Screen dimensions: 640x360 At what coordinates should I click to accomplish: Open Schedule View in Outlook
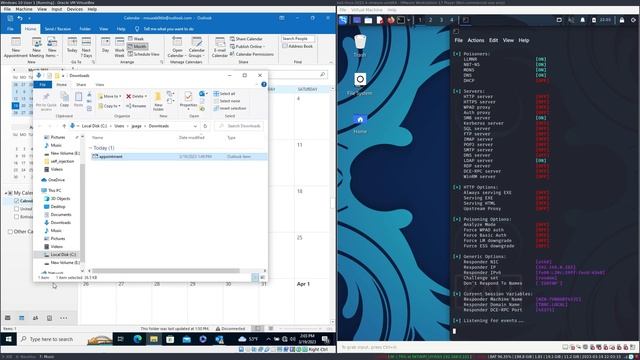pos(144,54)
